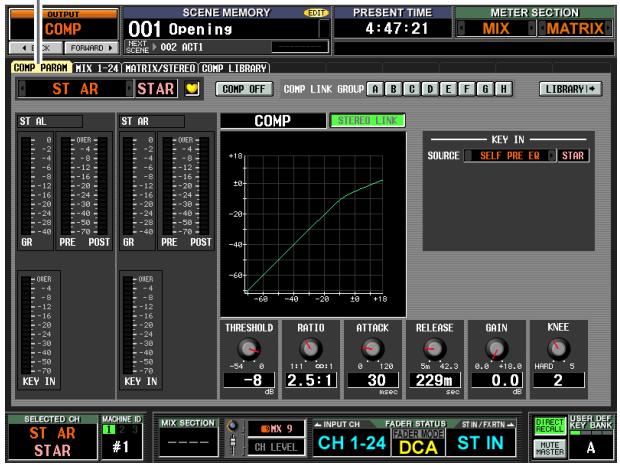Click the BACK button in output section
The height and width of the screenshot is (465, 620).
click(x=36, y=48)
